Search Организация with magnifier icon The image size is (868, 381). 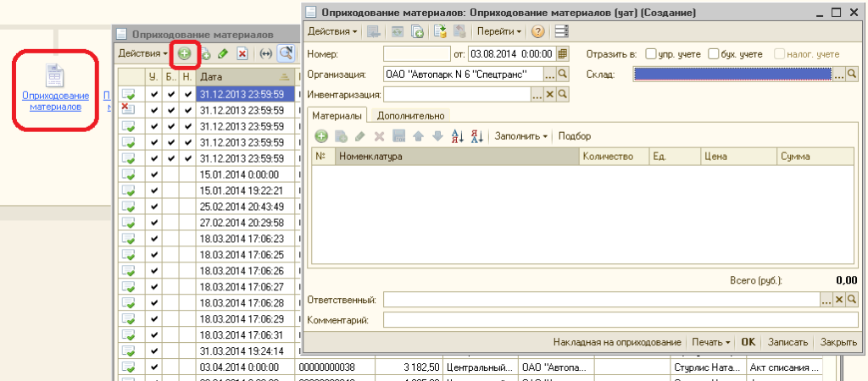563,75
